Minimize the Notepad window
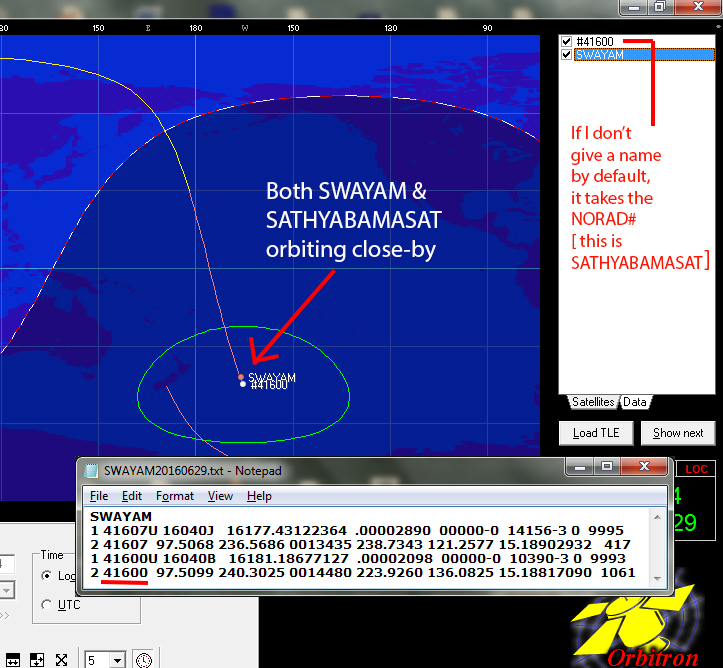This screenshot has height=668, width=723. (x=580, y=467)
